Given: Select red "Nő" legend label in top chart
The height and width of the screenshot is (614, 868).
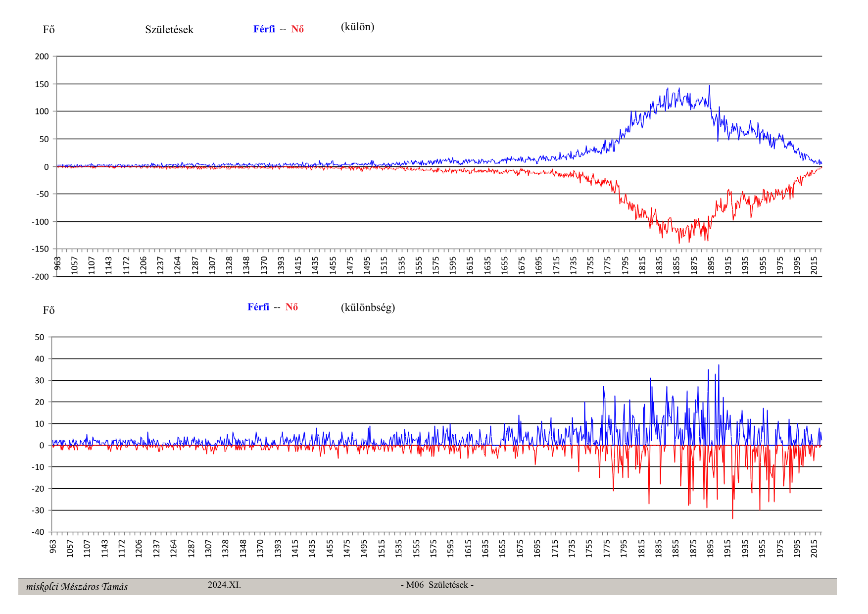Looking at the screenshot, I should (x=297, y=29).
